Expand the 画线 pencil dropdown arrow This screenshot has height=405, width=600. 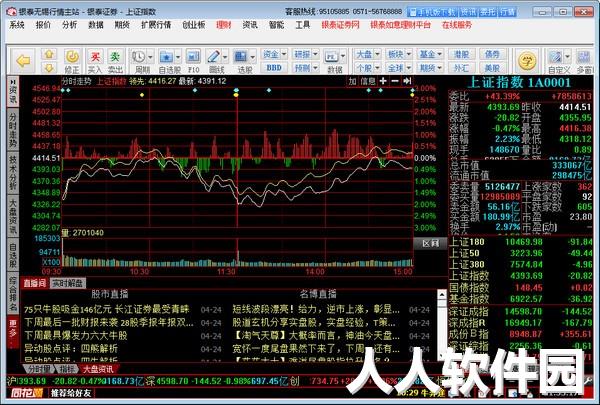point(225,57)
